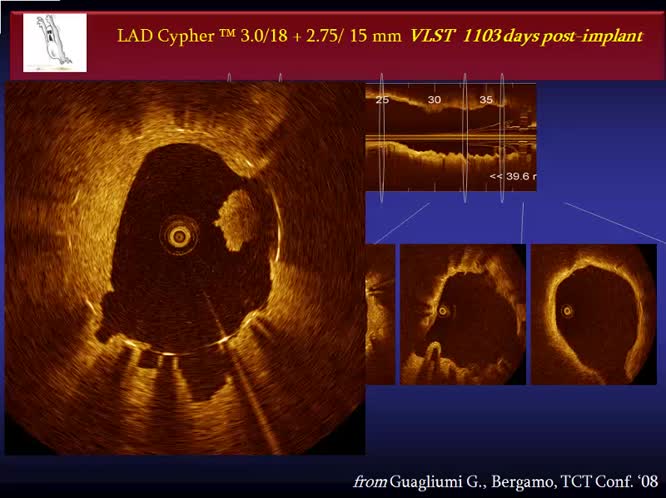Click the '30' scale label
This screenshot has width=666, height=498.
[434, 100]
